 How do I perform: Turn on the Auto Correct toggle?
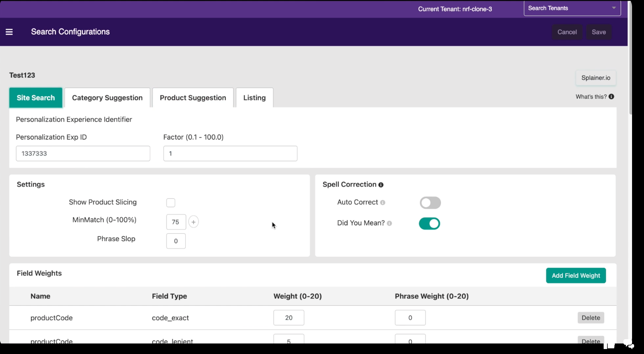point(430,203)
